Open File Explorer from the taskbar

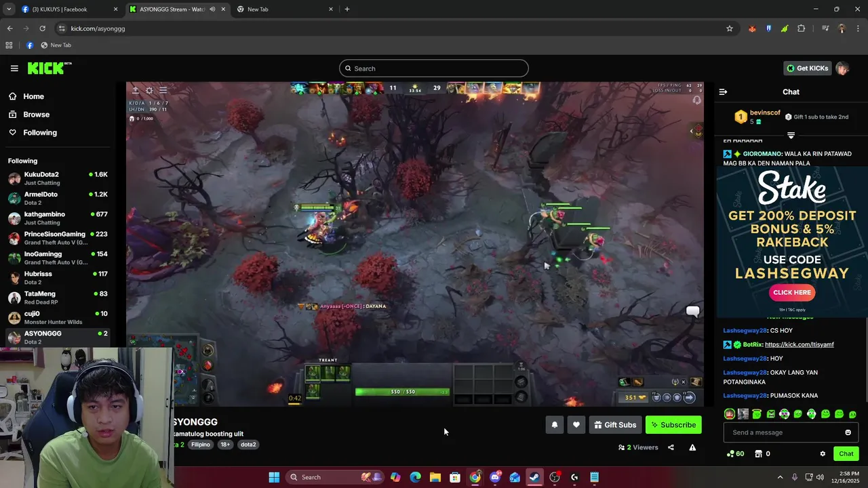point(435,477)
